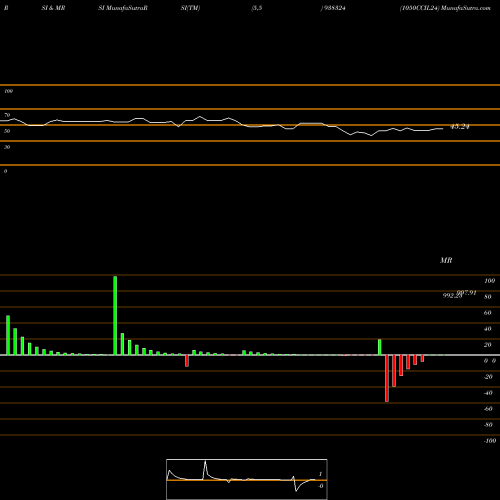
Task: Click the MR axis label 20
Action: [x=488, y=345]
